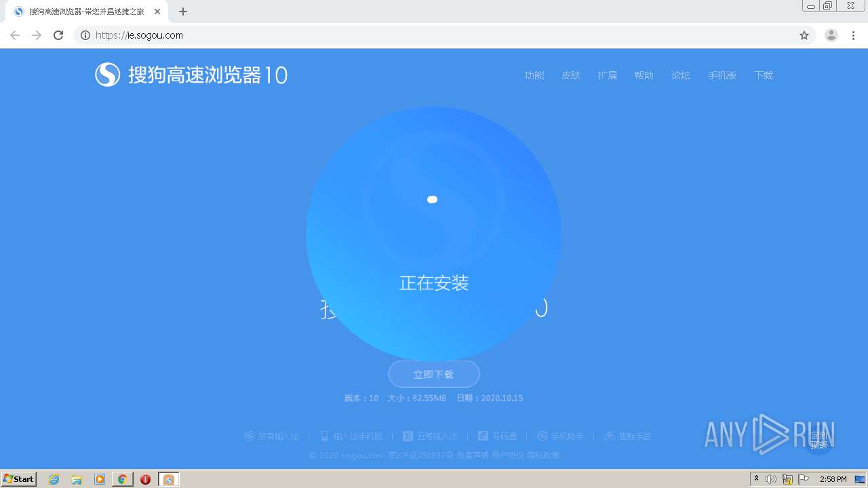The height and width of the screenshot is (488, 868).
Task: Open the 扩展 navigation item
Action: [x=608, y=75]
